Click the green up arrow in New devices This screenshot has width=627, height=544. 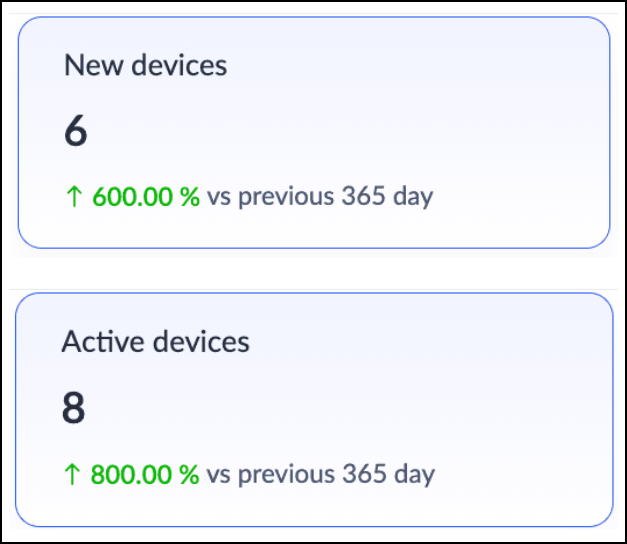(x=72, y=196)
